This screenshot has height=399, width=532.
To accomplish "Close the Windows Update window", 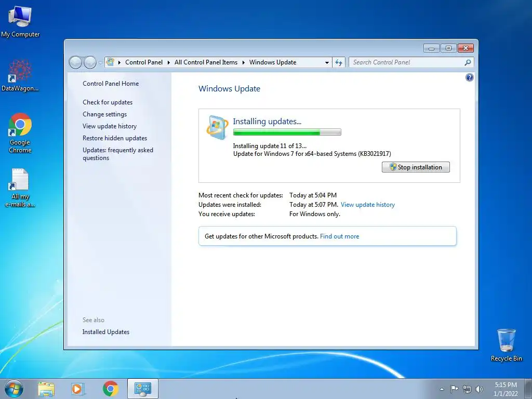I will point(465,48).
